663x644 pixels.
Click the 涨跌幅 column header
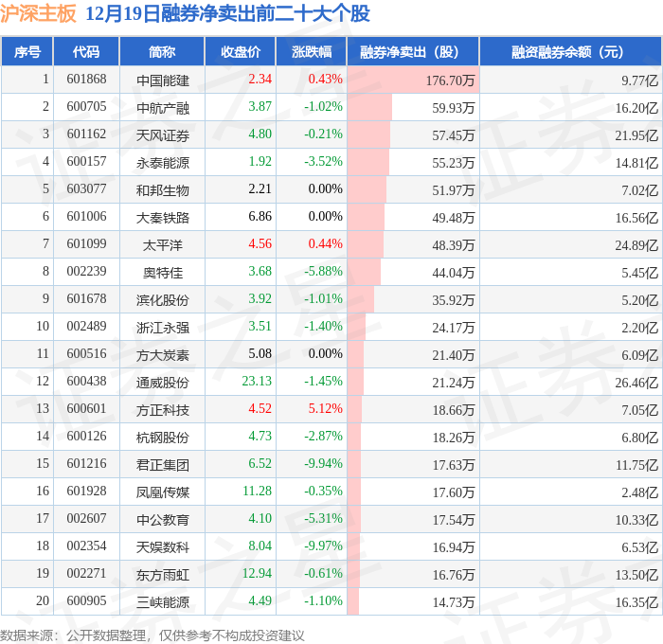tap(312, 51)
